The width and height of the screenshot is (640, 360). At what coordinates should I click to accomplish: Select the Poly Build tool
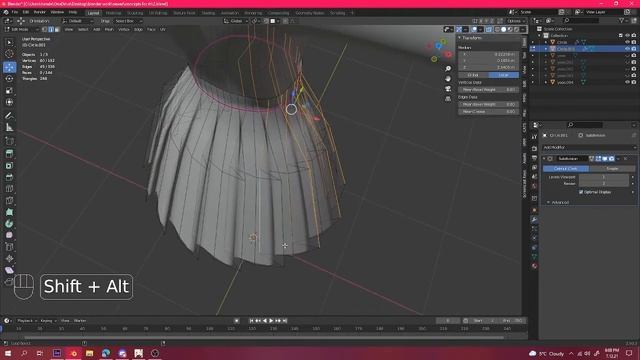coord(9,212)
